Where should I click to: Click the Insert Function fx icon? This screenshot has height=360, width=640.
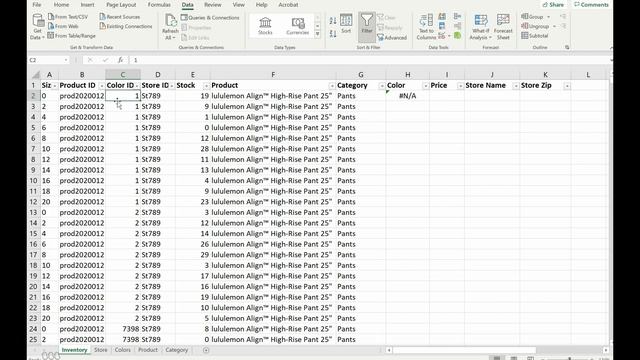point(120,60)
